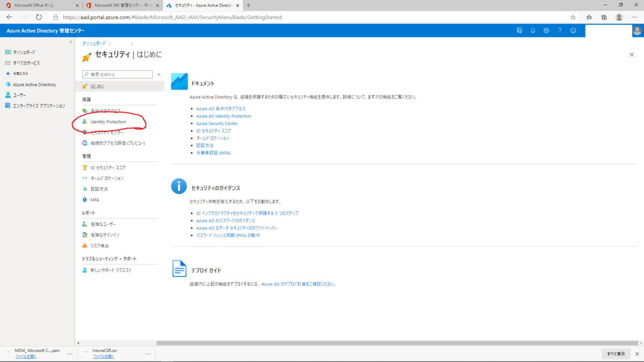
Task: Open portal settings gear icon
Action: (546, 31)
